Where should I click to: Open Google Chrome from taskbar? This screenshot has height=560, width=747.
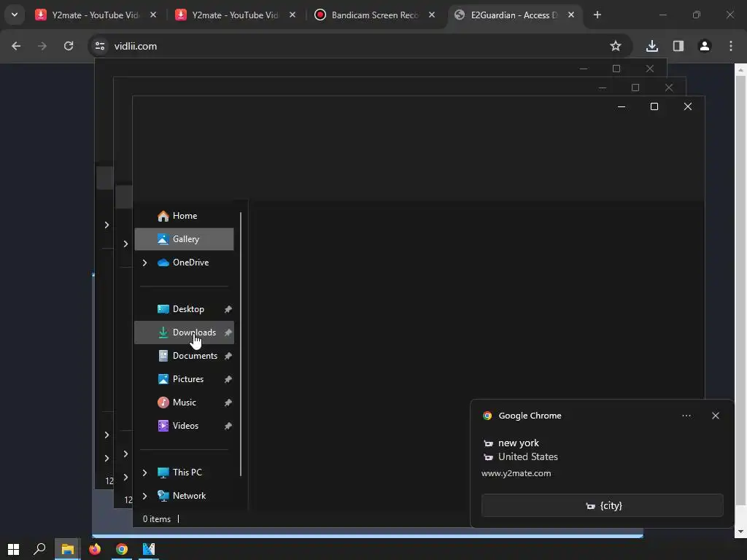click(122, 549)
